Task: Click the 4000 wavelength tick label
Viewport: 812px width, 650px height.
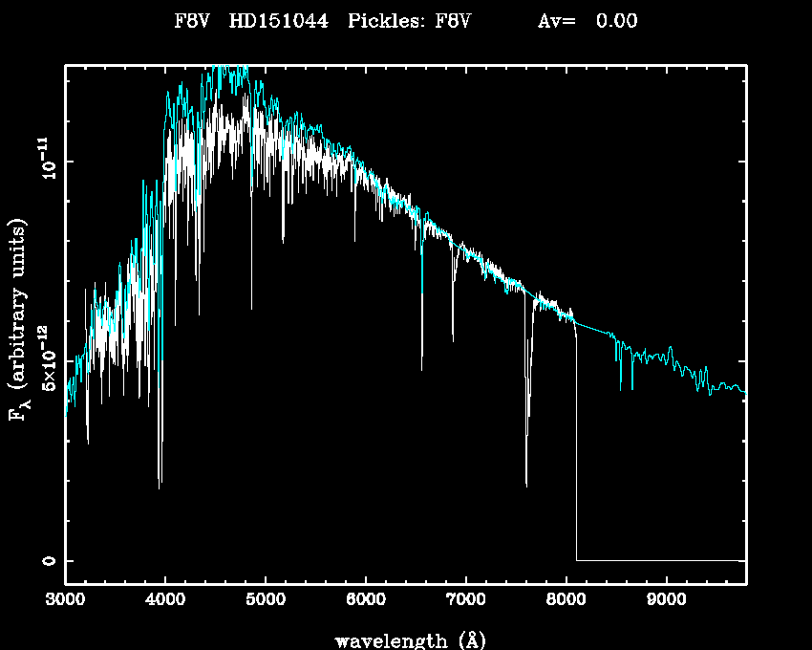Action: (165, 600)
